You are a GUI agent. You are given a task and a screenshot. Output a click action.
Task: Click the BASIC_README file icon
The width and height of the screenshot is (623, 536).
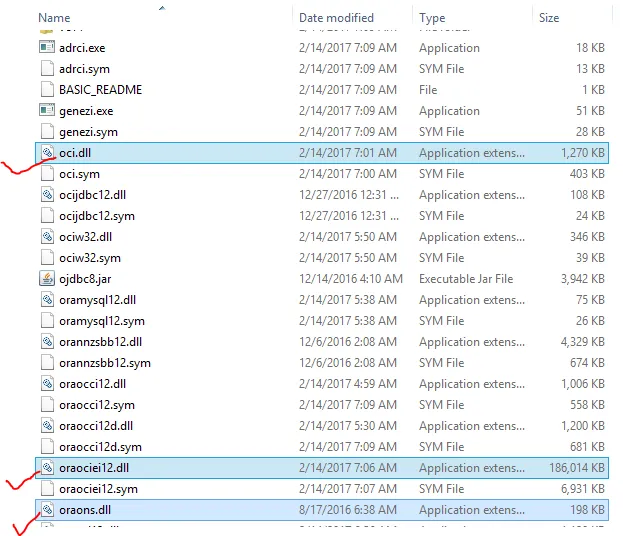click(47, 89)
